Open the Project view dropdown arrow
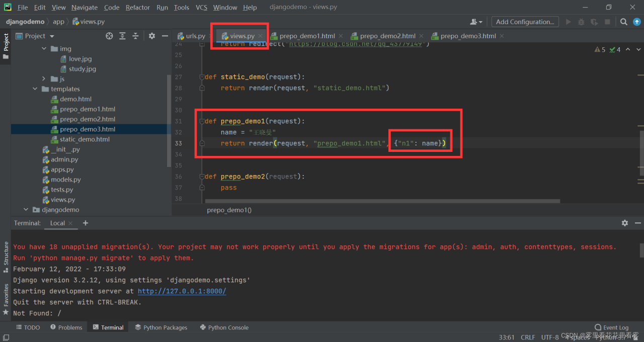 coord(52,36)
